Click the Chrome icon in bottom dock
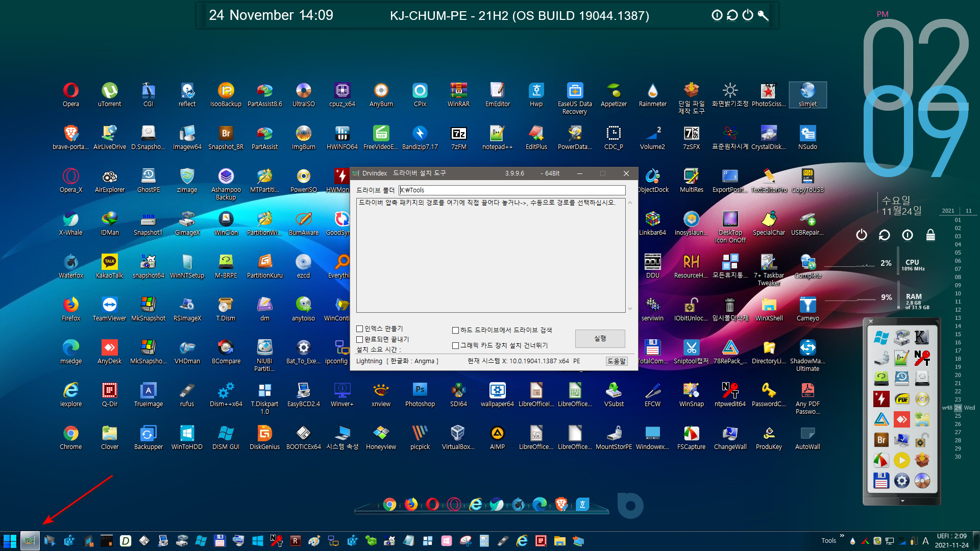The image size is (980, 551). (x=389, y=505)
